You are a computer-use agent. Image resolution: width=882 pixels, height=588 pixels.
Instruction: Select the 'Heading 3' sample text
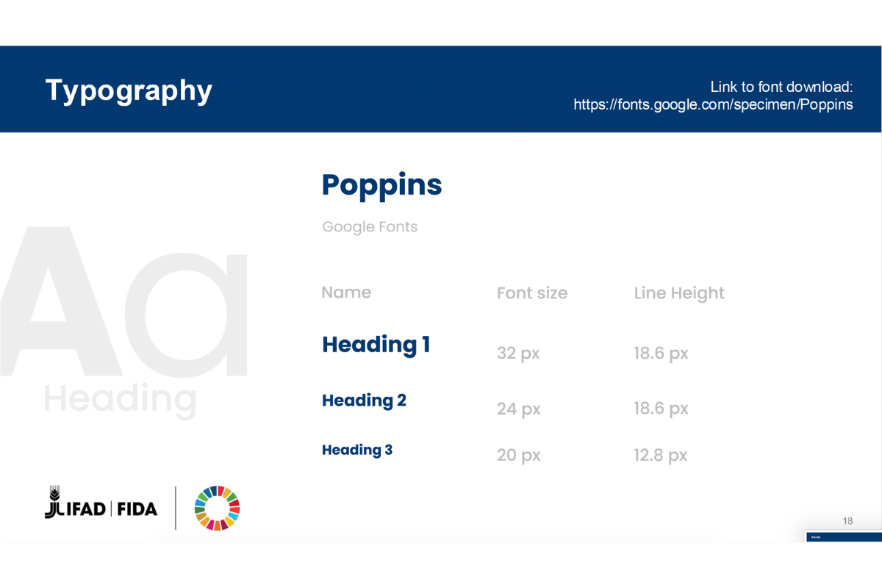[357, 450]
